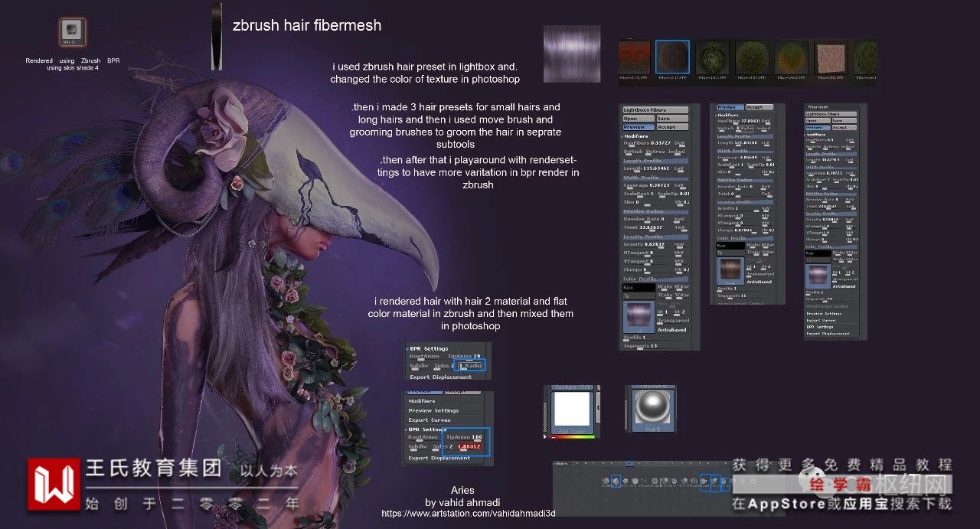
Task: Click the Tip color swatch in Length 135 panel
Action: [639, 296]
